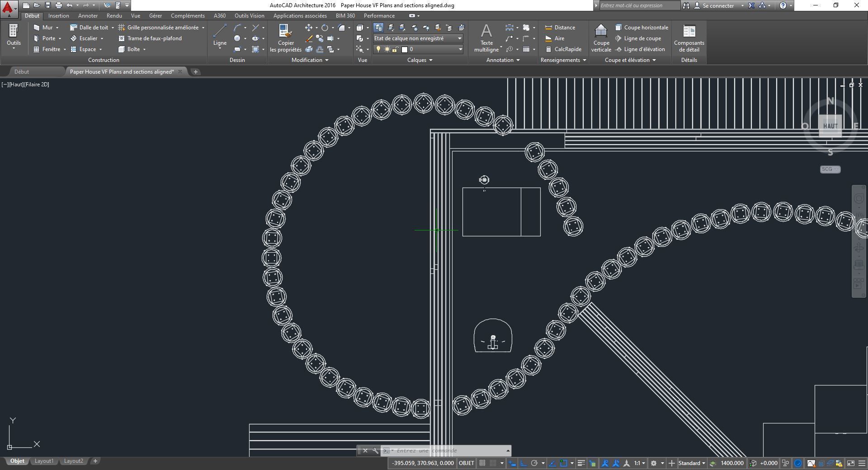Select the Trame de faux-plafond tool

[150, 38]
